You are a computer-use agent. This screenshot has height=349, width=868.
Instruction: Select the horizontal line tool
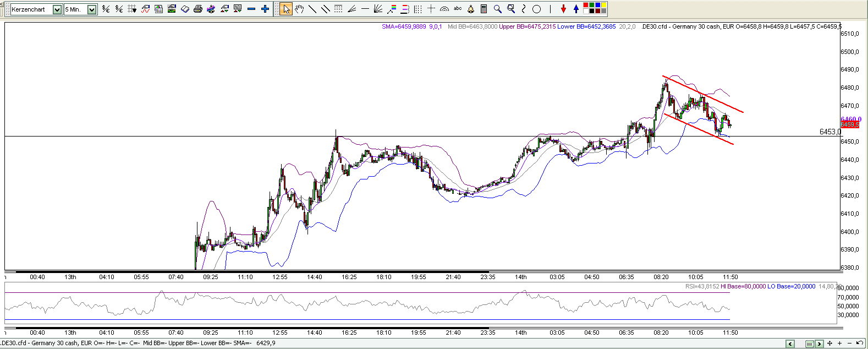coord(365,9)
